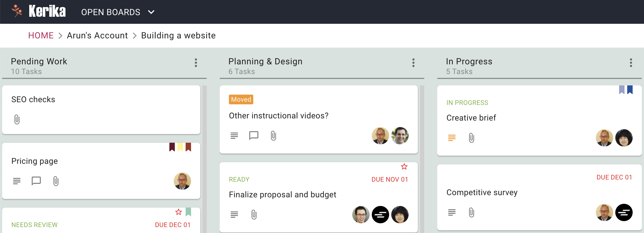Go to HOME via breadcrumb link
Screen dimensions: 644x233
click(41, 35)
